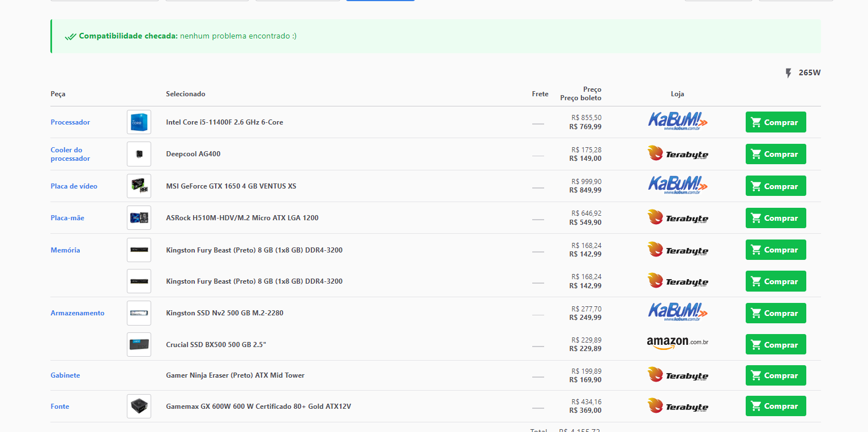This screenshot has width=868, height=432.
Task: Open the Processador category link
Action: click(x=70, y=122)
